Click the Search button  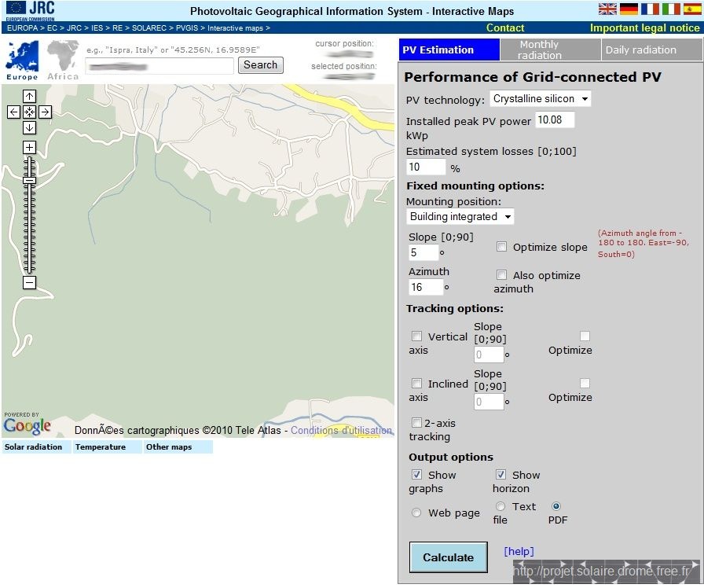pos(260,65)
